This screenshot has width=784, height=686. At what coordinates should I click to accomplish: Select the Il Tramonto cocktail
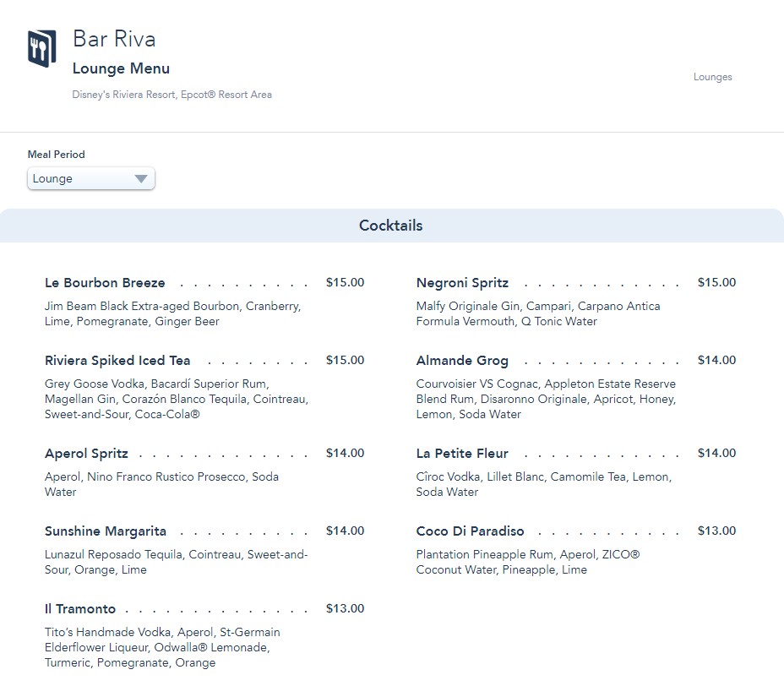80,609
